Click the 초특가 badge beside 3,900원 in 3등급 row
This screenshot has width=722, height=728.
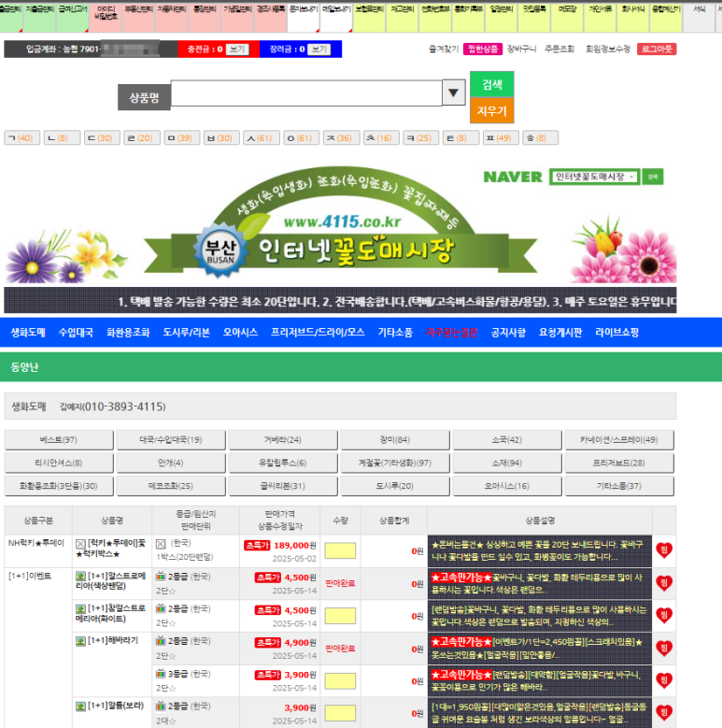268,675
